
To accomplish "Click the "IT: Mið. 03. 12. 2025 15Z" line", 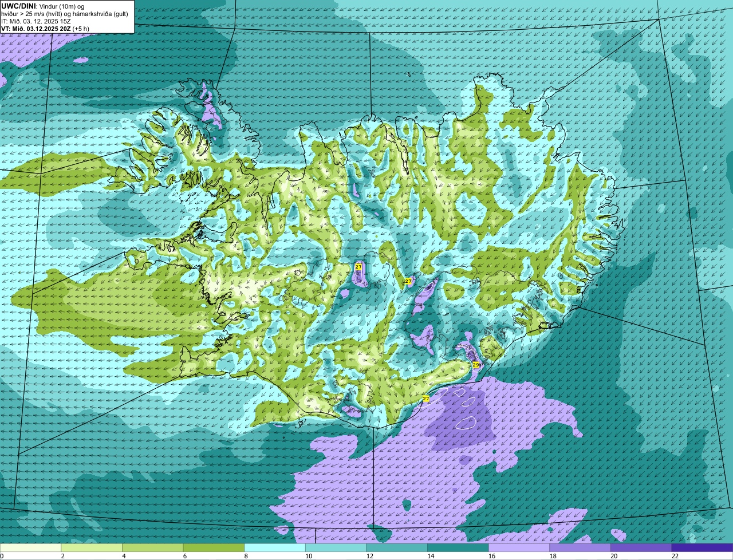I will coord(36,21).
